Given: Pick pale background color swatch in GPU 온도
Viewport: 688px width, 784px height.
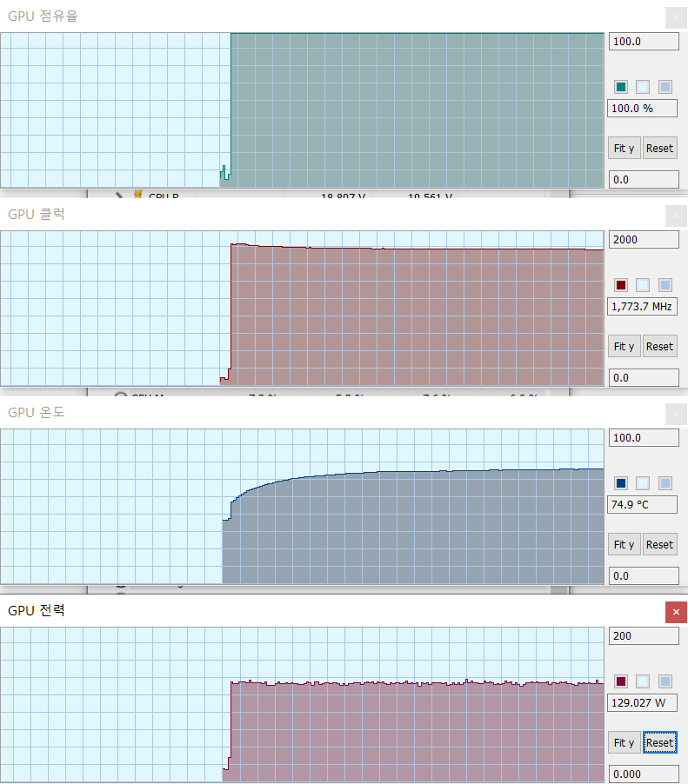Looking at the screenshot, I should pyautogui.click(x=643, y=483).
